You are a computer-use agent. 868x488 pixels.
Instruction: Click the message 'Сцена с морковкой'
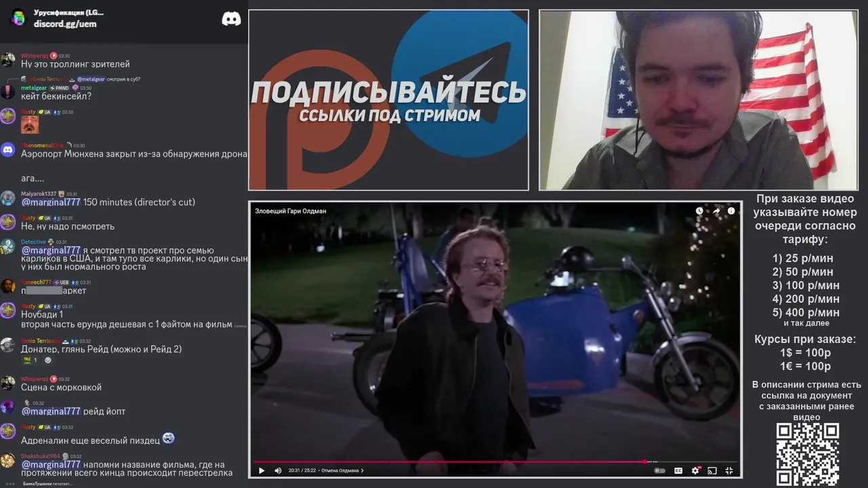[61, 387]
